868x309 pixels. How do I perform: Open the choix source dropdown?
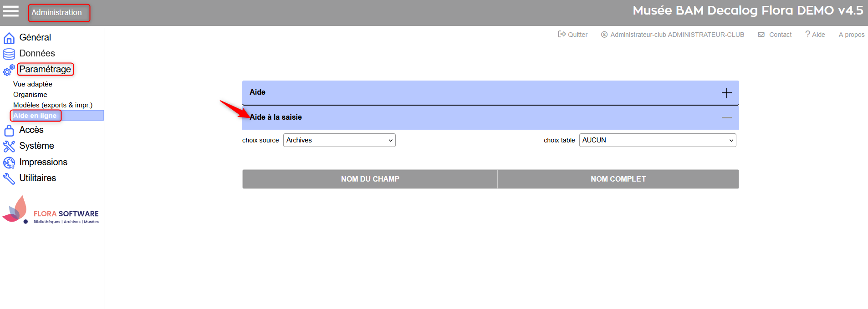pos(339,140)
